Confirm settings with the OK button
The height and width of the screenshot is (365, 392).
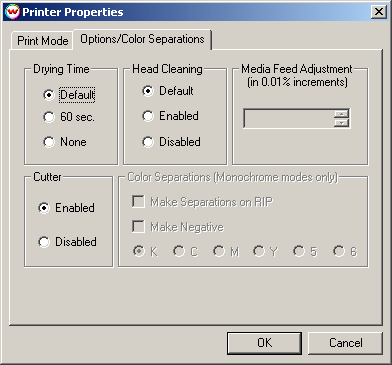click(264, 343)
